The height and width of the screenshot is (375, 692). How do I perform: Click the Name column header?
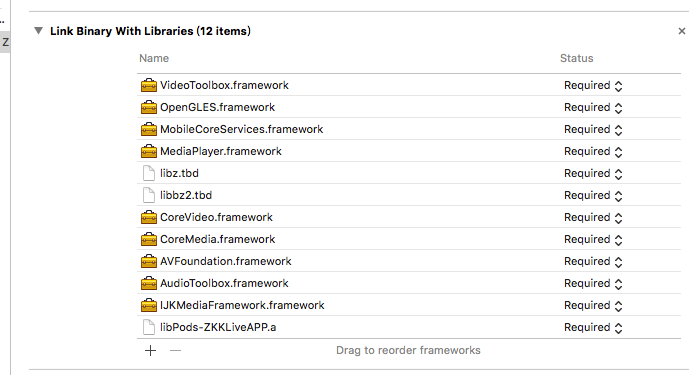[154, 58]
